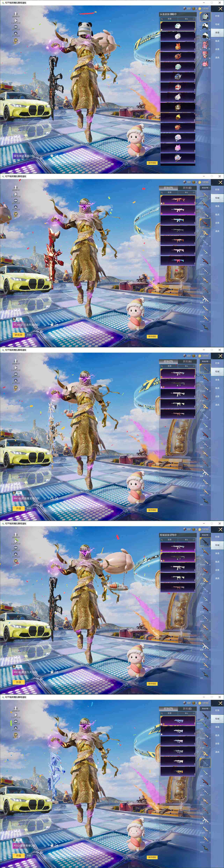
Task: Select the first red SCAR-L skin row
Action: pyautogui.click(x=178, y=200)
